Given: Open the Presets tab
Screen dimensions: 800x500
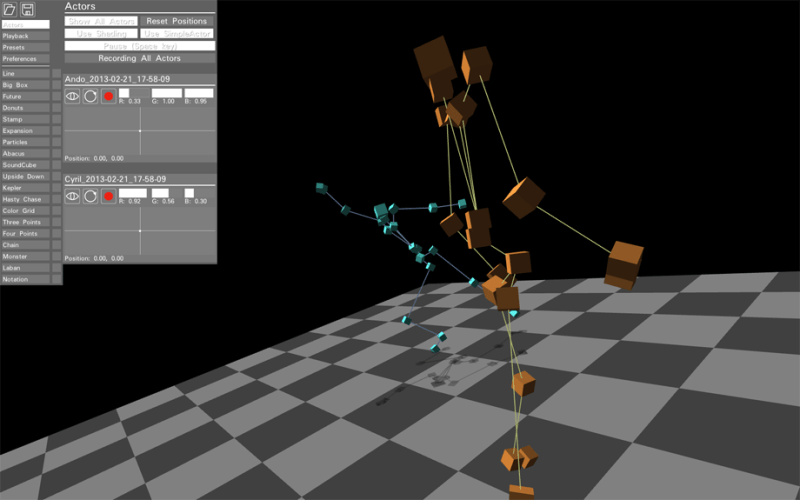Looking at the screenshot, I should pyautogui.click(x=26, y=47).
